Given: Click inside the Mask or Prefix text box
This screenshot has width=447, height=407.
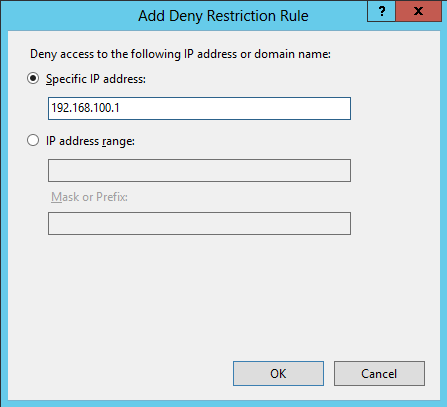Looking at the screenshot, I should coord(199,223).
